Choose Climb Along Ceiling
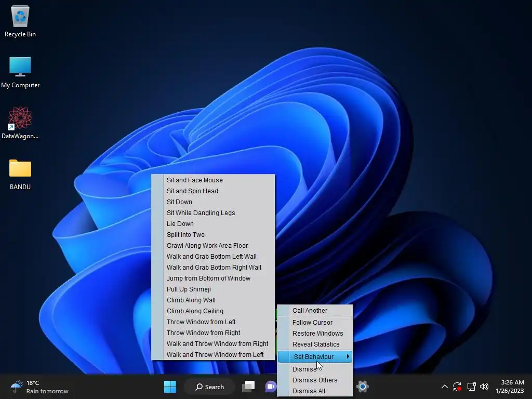Viewport: 532px width, 399px height. point(213,311)
